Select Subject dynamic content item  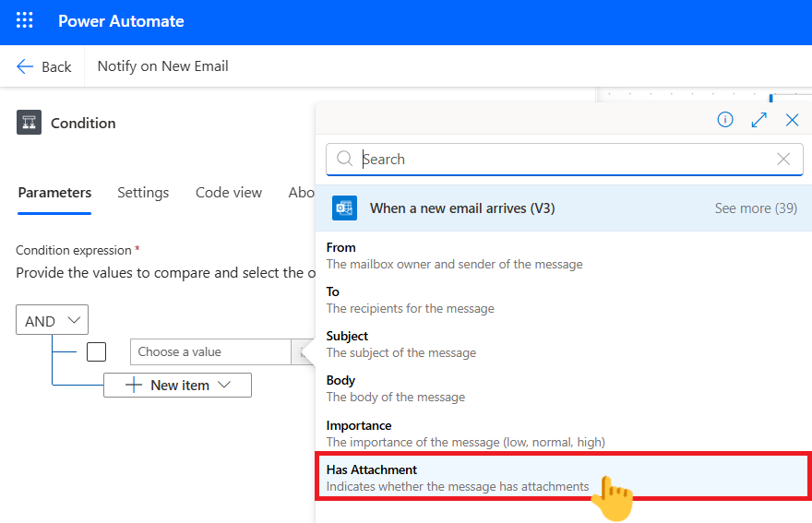coord(347,337)
